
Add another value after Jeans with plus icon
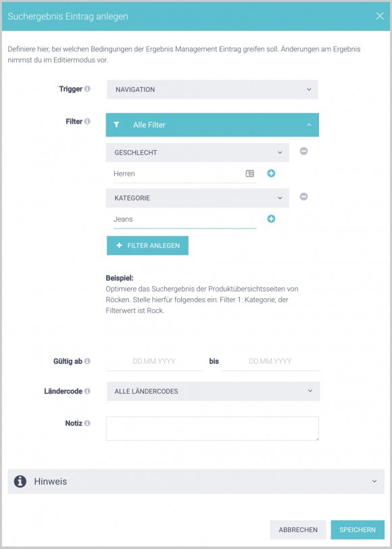click(x=271, y=219)
